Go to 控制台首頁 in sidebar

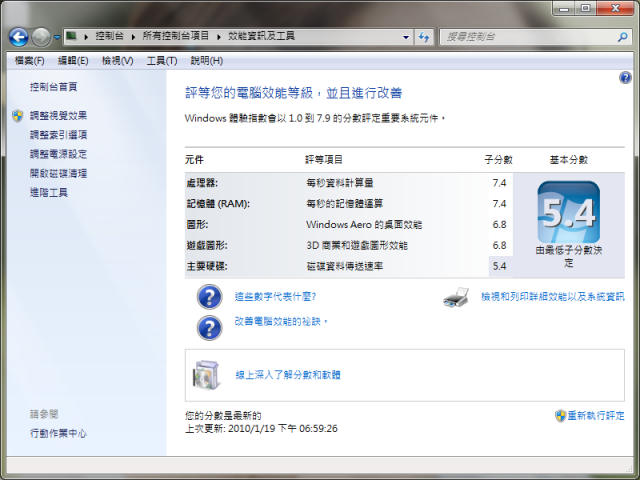53,87
